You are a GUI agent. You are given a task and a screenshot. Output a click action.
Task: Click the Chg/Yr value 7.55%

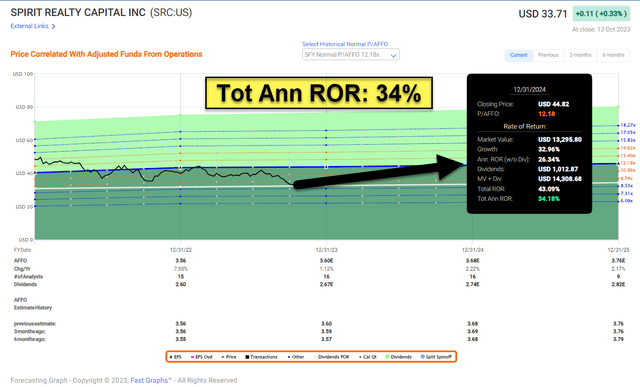pyautogui.click(x=181, y=269)
